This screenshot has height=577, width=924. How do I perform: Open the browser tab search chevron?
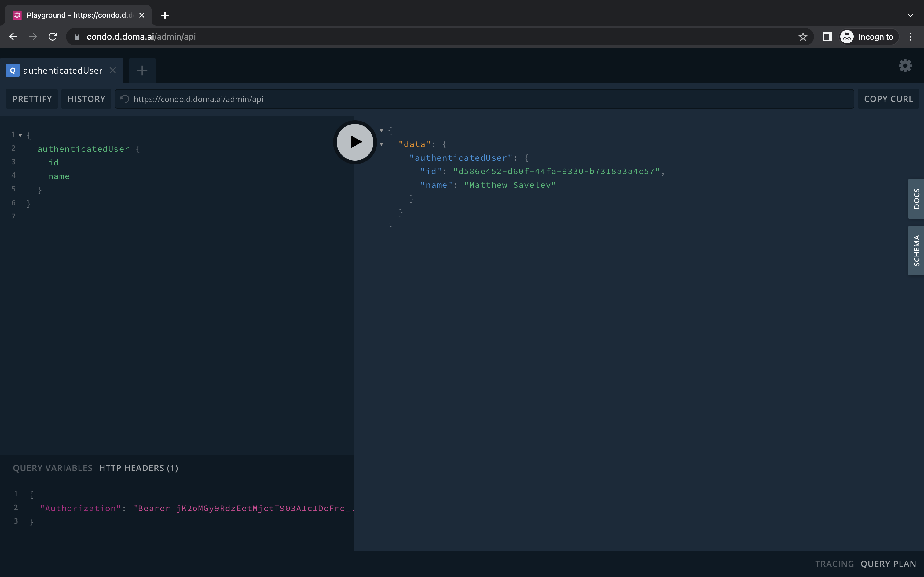[x=910, y=15]
